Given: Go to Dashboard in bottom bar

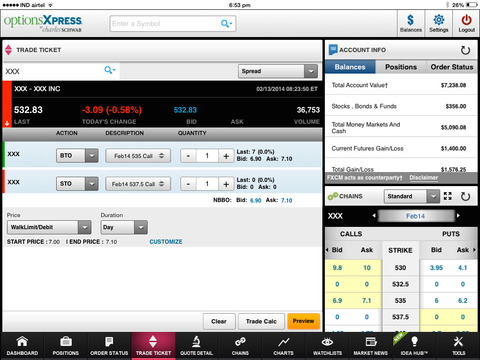Looking at the screenshot, I should 22,346.
